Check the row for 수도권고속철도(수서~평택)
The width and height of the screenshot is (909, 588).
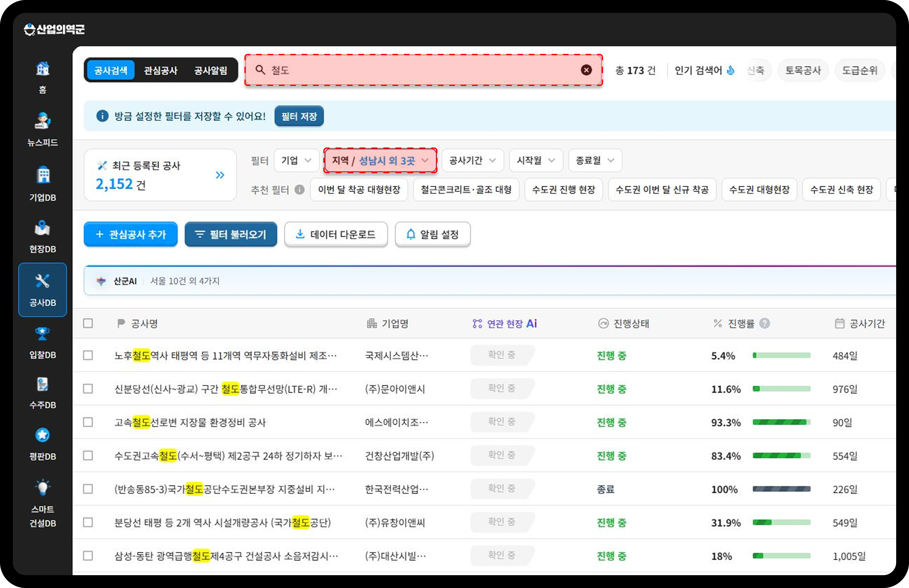click(x=88, y=456)
